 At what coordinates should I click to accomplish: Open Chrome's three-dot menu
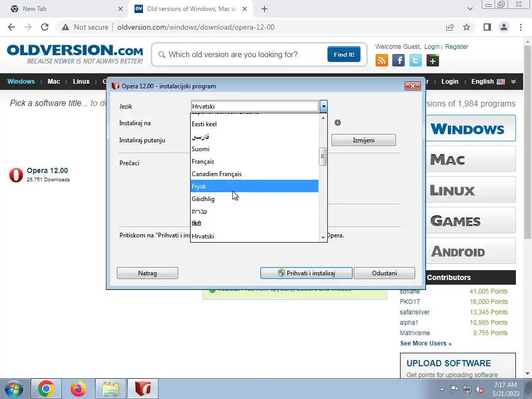521,27
